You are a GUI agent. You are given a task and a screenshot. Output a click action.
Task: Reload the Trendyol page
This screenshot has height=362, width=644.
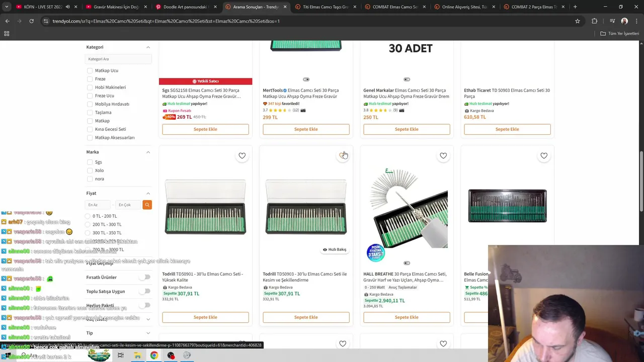point(31,21)
